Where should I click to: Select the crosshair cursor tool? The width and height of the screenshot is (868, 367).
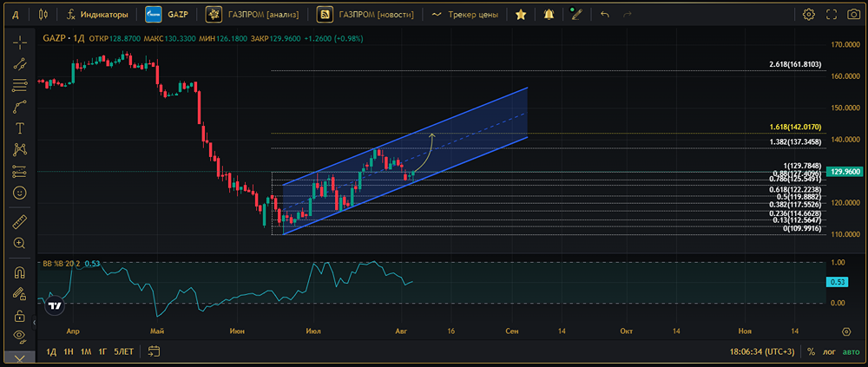(x=19, y=43)
